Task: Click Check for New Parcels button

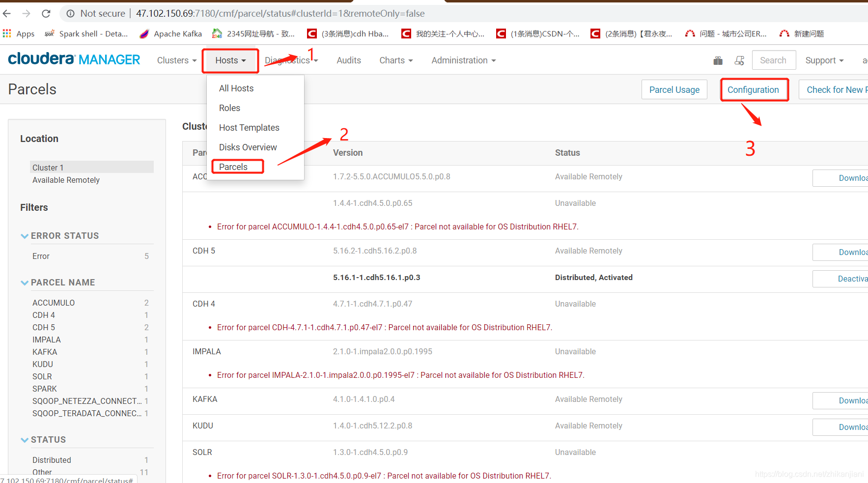Action: pos(834,90)
